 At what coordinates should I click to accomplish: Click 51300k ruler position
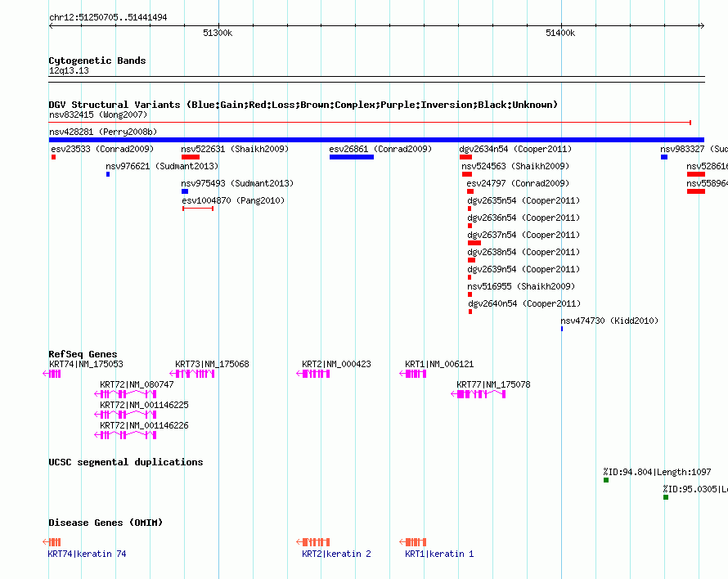coord(218,33)
